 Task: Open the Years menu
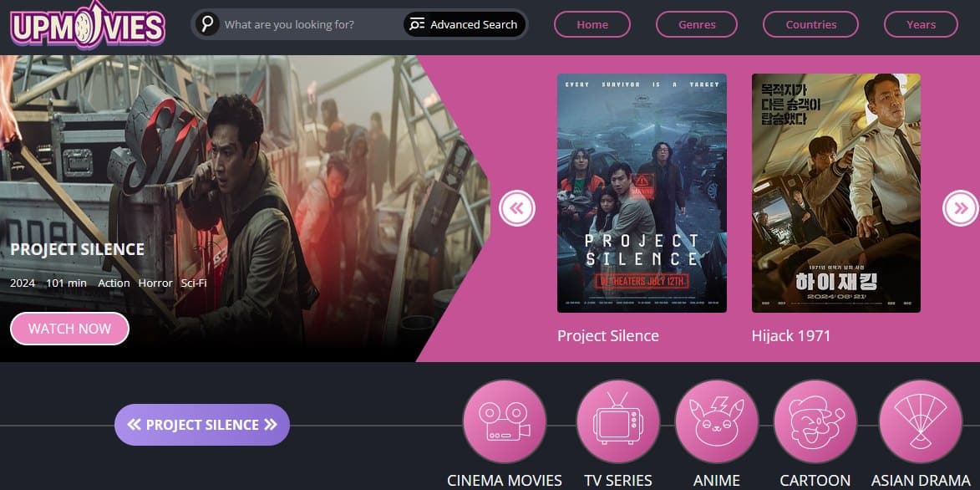(921, 24)
